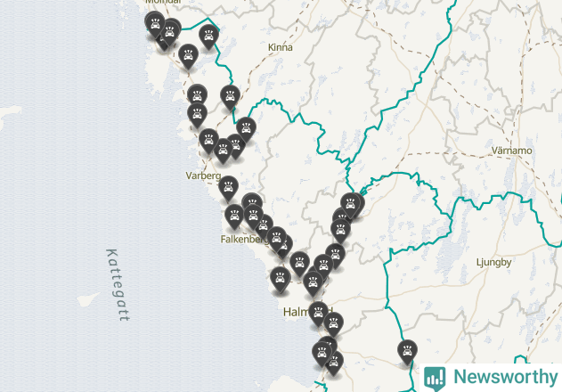Open the crash marker directly above Falkenberg label
This screenshot has width=562, height=392.
(x=234, y=217)
